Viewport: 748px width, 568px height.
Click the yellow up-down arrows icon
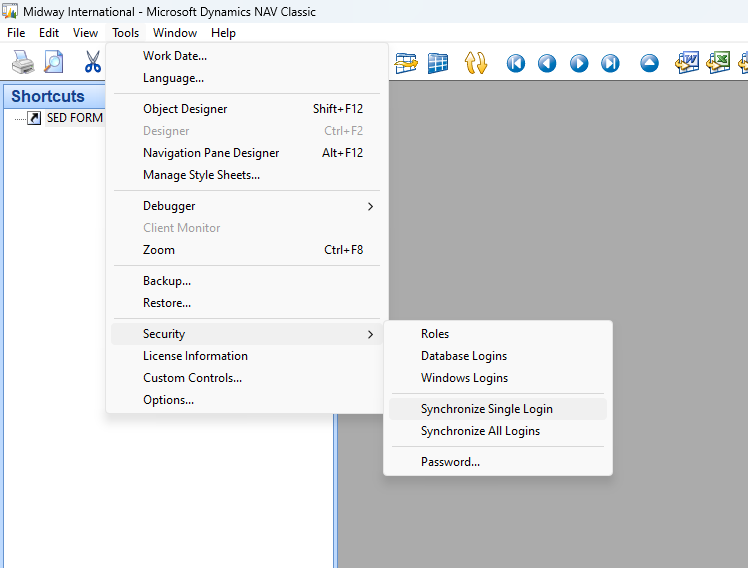(x=476, y=63)
